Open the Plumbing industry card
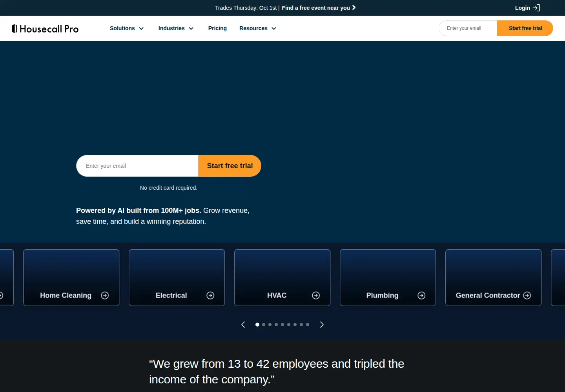Viewport: 565px width, 392px height. [388, 278]
